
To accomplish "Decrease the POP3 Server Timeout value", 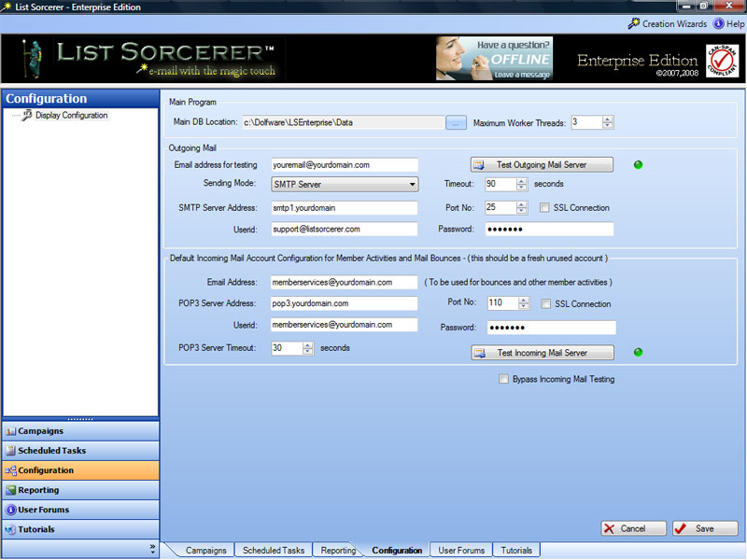I will (308, 352).
